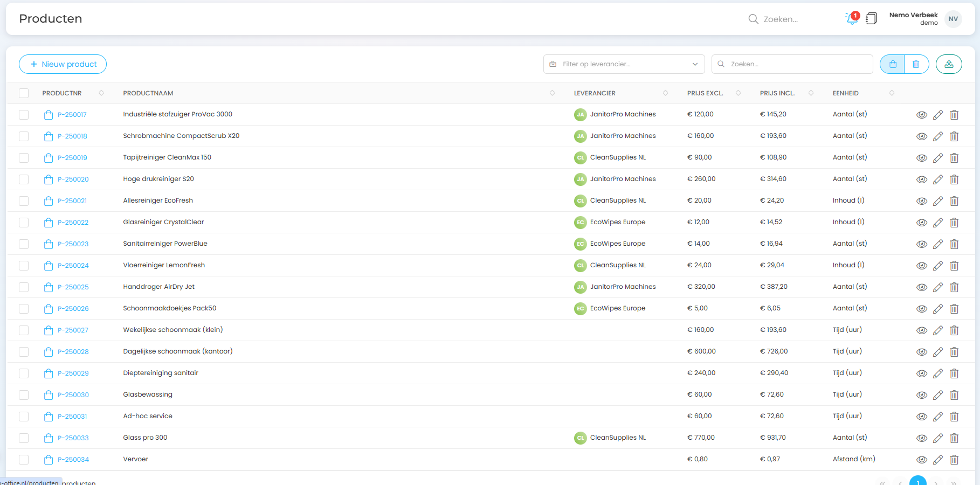Screen dimensions: 980x485
Task: Click the export/upload products icon
Action: pyautogui.click(x=949, y=64)
